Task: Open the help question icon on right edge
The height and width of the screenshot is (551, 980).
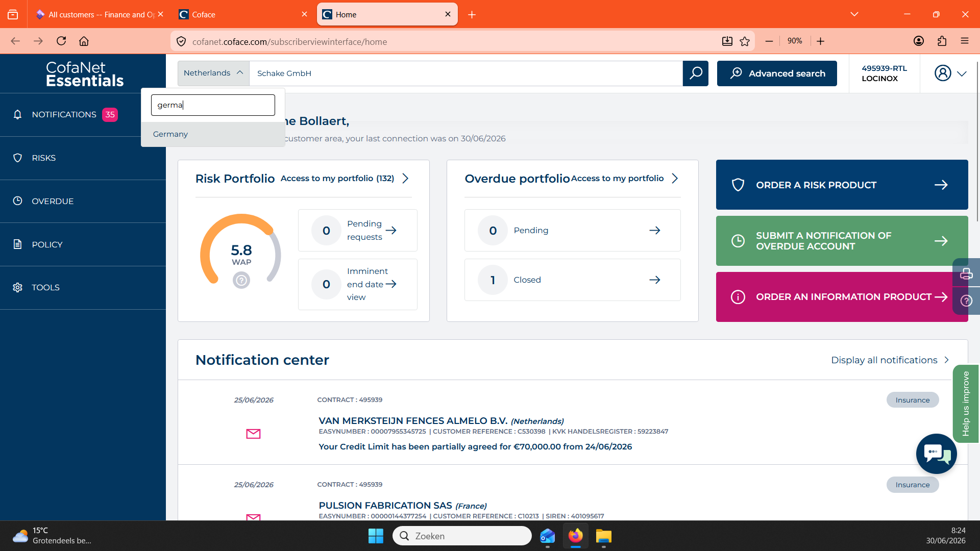Action: tap(966, 301)
